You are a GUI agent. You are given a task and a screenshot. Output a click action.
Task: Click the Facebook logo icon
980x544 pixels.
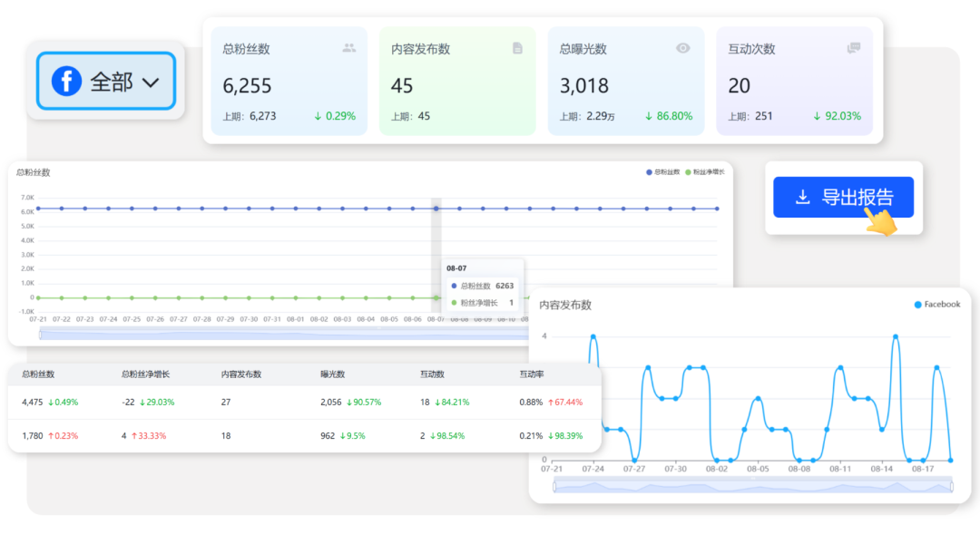click(x=66, y=82)
